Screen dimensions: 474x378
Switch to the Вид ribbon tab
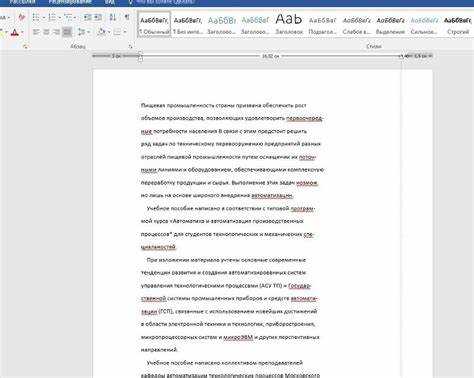click(109, 2)
